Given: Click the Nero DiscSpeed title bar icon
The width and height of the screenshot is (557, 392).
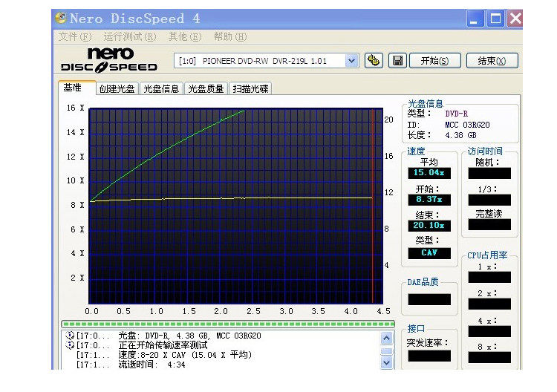Looking at the screenshot, I should (x=61, y=18).
